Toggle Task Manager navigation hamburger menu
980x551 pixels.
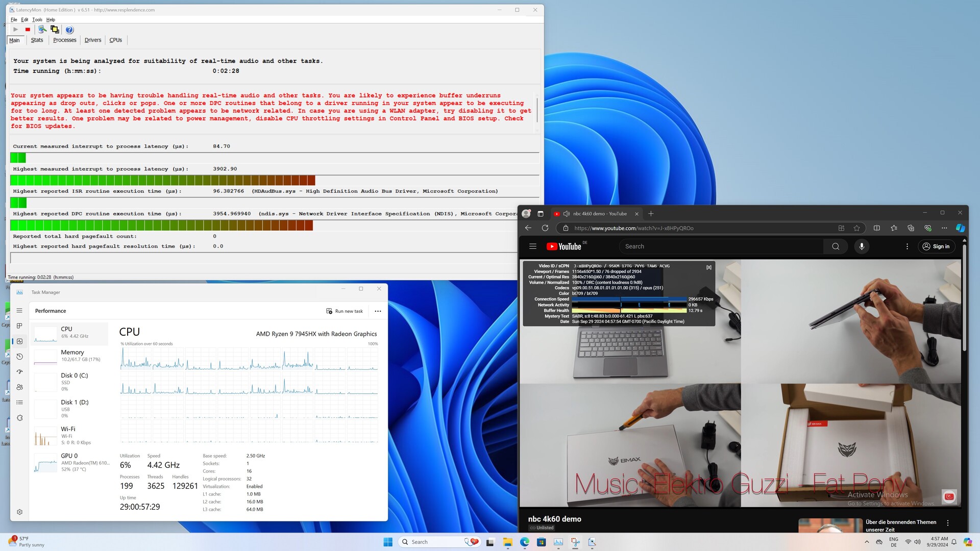click(19, 311)
